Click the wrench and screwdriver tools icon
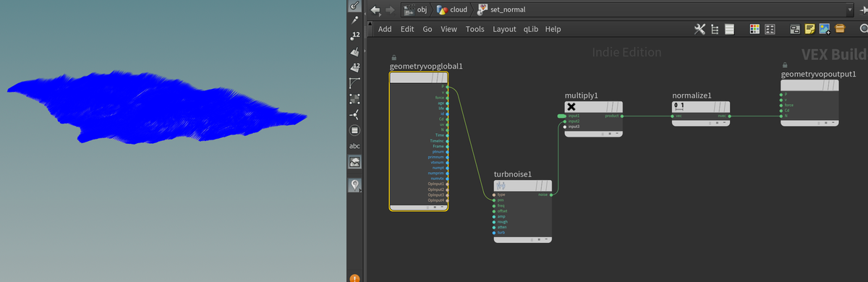 [699, 29]
